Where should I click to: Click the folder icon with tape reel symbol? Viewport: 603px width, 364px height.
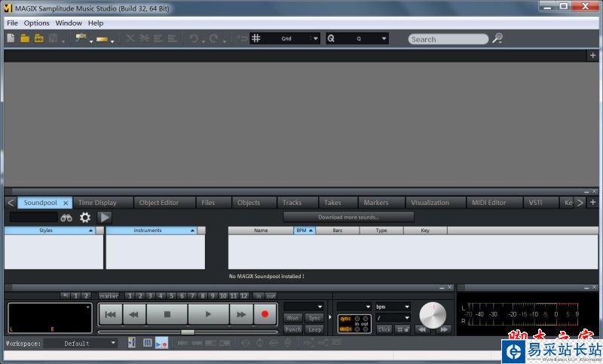point(39,38)
